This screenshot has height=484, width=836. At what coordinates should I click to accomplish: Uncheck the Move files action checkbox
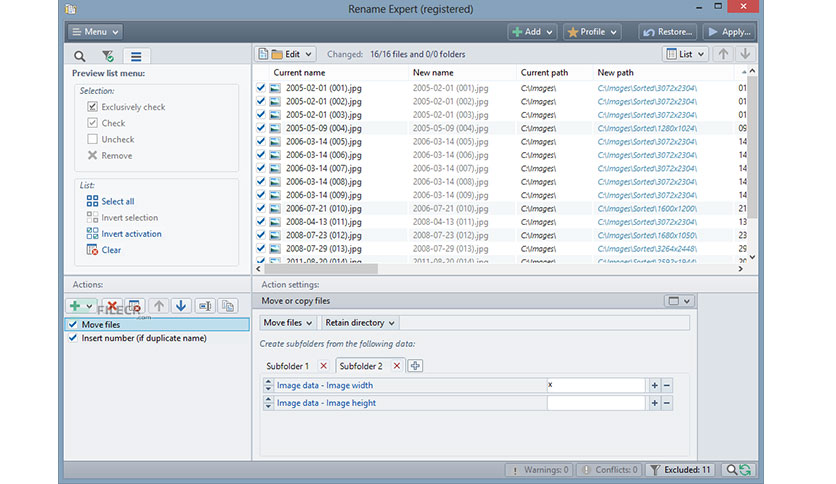pyautogui.click(x=73, y=324)
